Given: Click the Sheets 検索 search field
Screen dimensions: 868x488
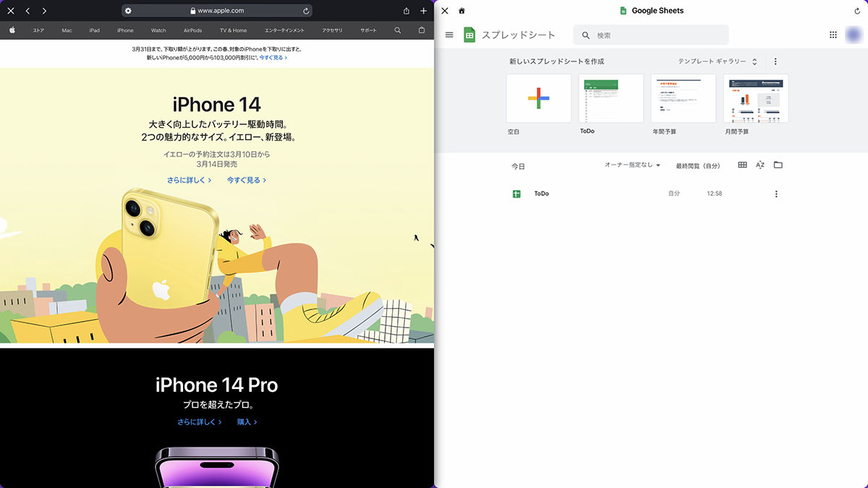Looking at the screenshot, I should [651, 35].
